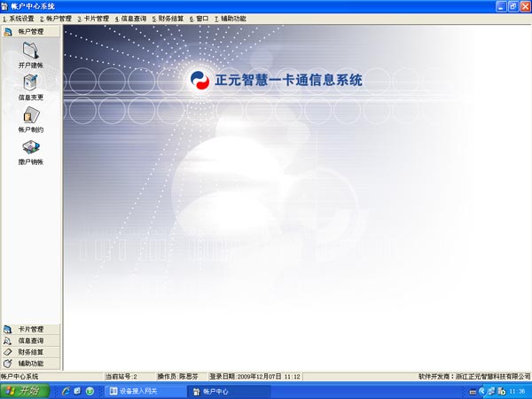This screenshot has height=399, width=532.
Task: Open the 信息变更 information change icon
Action: click(x=30, y=87)
